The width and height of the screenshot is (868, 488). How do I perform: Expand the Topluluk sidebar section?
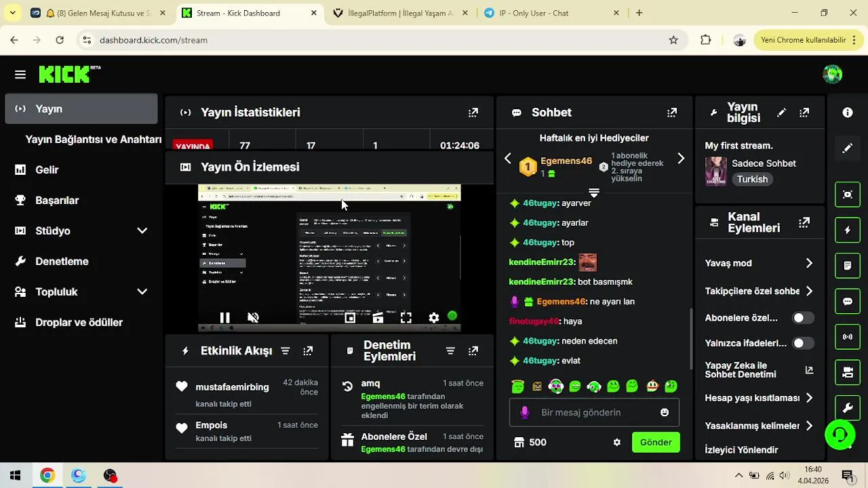(142, 291)
